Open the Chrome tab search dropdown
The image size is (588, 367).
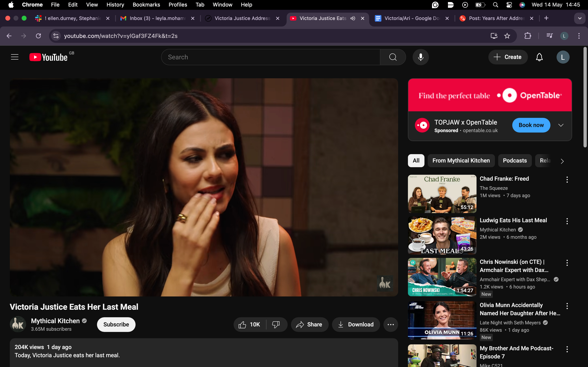coord(580,18)
